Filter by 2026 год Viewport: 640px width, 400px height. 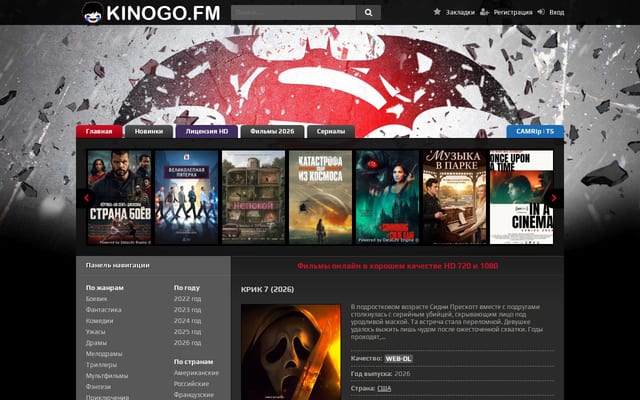click(187, 343)
